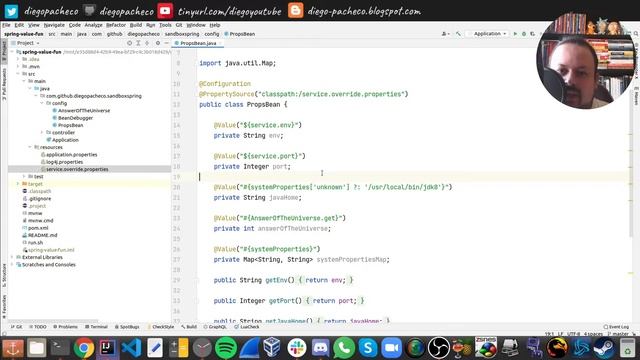Open the LuaCheck tool window
Viewport: 640px width, 360px height.
coord(247,327)
